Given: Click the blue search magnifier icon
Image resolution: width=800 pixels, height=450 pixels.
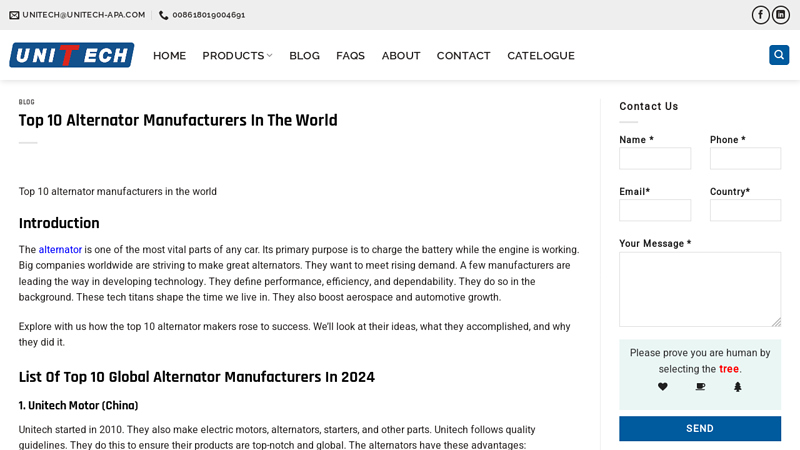Looking at the screenshot, I should [x=779, y=55].
